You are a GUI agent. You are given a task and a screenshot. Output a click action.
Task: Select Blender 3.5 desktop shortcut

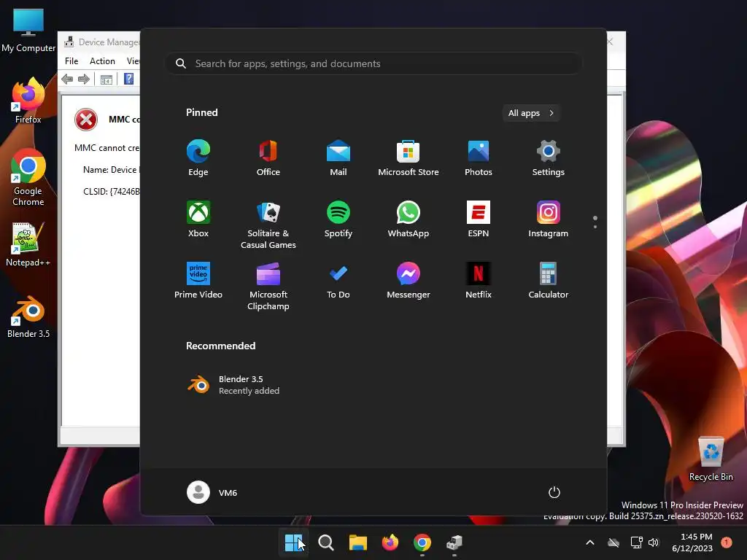tap(28, 317)
